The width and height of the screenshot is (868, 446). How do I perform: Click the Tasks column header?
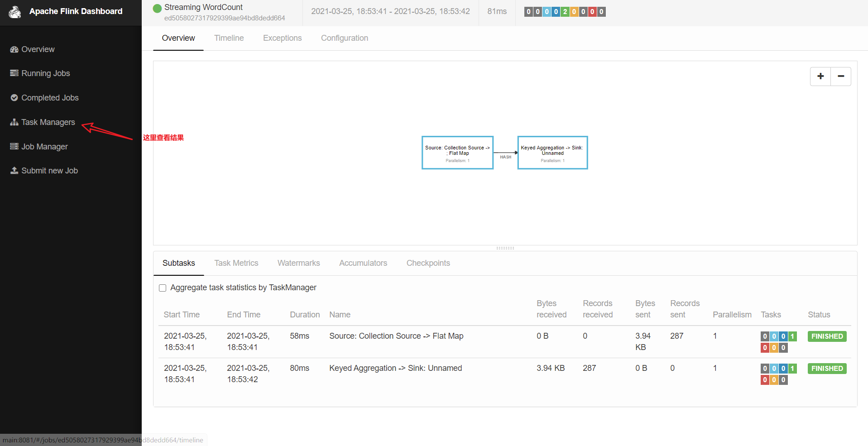[x=771, y=315]
